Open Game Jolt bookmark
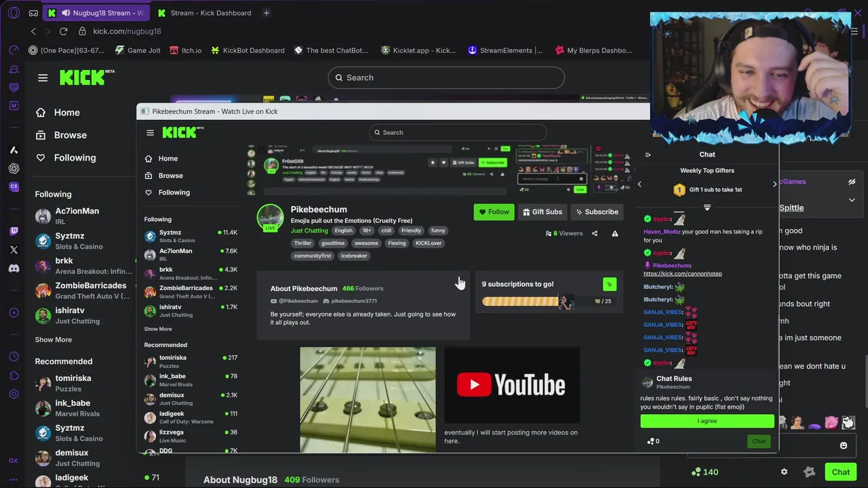868x488 pixels. pos(138,50)
